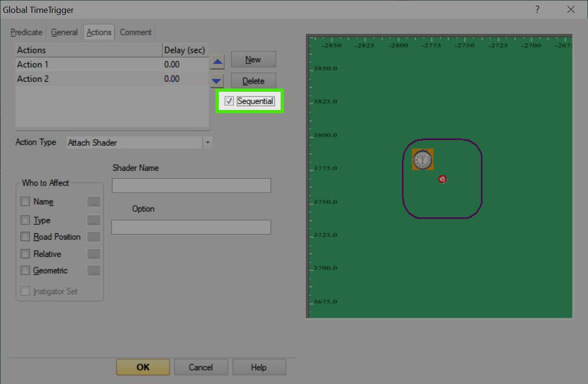Image resolution: width=588 pixels, height=384 pixels.
Task: Switch to the Predicate tab
Action: 26,33
